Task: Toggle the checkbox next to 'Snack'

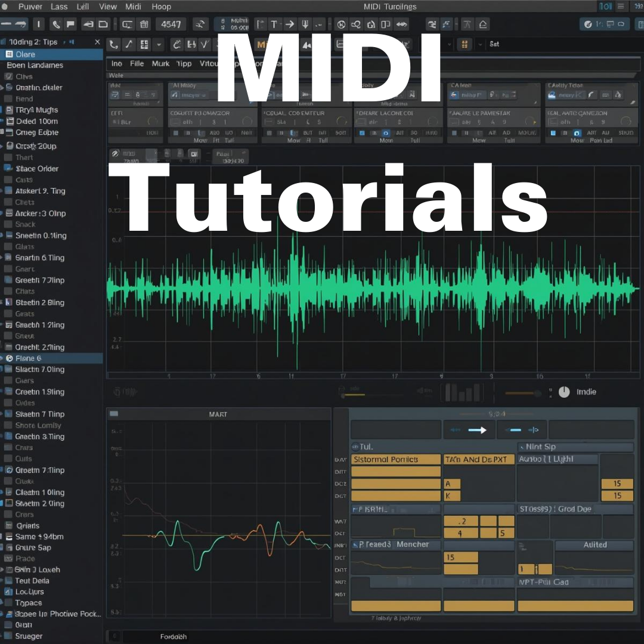Action: click(x=8, y=225)
